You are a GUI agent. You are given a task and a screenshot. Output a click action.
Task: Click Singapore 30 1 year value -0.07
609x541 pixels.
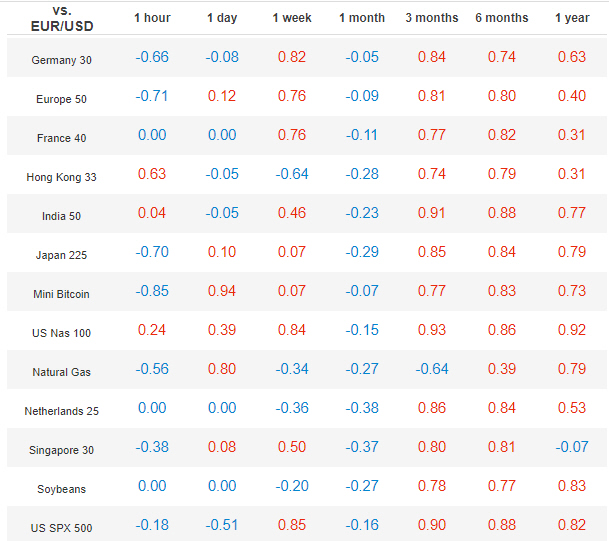[572, 447]
